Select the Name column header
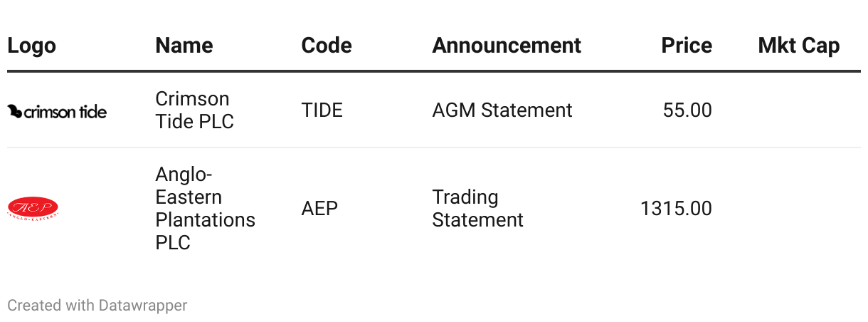The image size is (868, 322). [184, 46]
